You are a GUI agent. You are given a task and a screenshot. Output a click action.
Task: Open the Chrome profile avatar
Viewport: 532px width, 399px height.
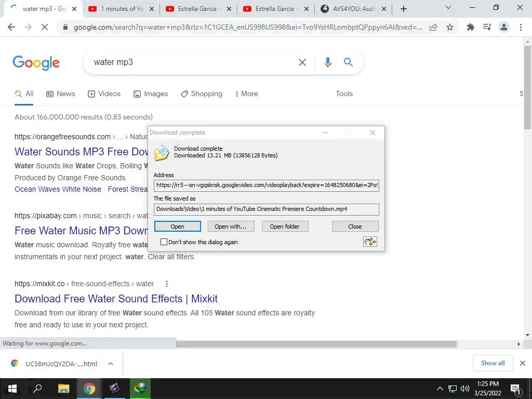(x=504, y=27)
